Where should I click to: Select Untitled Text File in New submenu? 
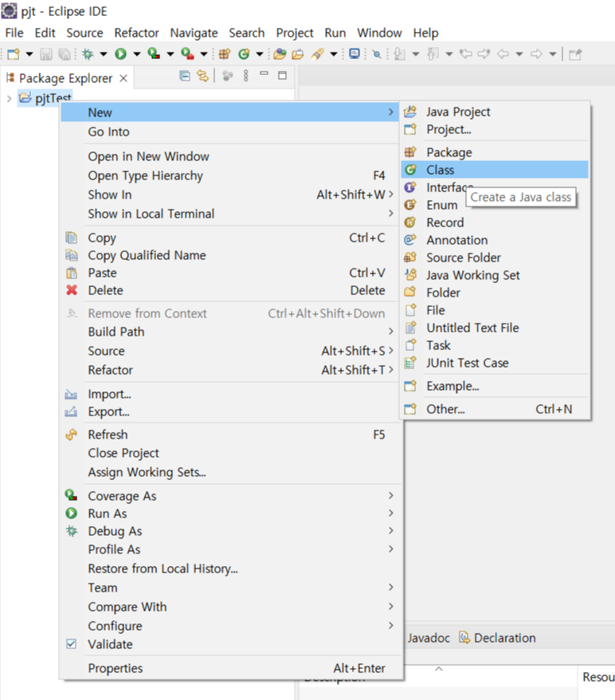click(495, 328)
